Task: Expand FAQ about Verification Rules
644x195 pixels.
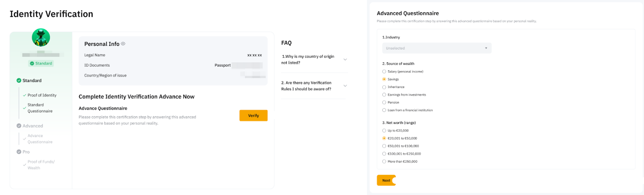Action: tap(345, 86)
